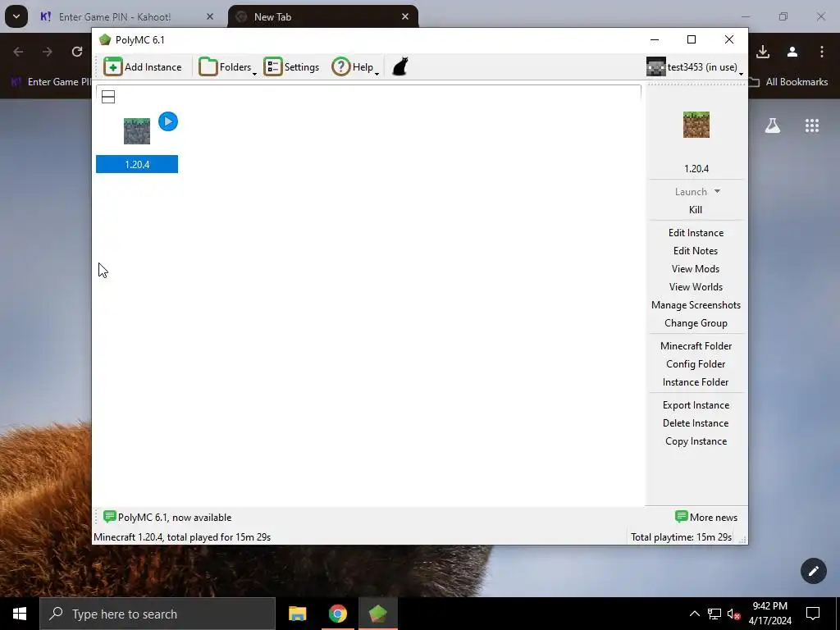Click the network tray icon
The height and width of the screenshot is (630, 840).
pyautogui.click(x=714, y=614)
